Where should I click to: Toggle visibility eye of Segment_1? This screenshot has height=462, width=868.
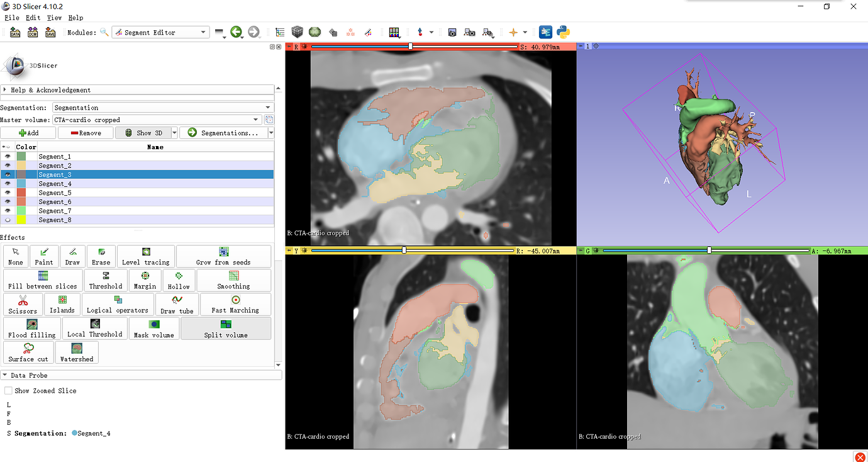coord(8,156)
